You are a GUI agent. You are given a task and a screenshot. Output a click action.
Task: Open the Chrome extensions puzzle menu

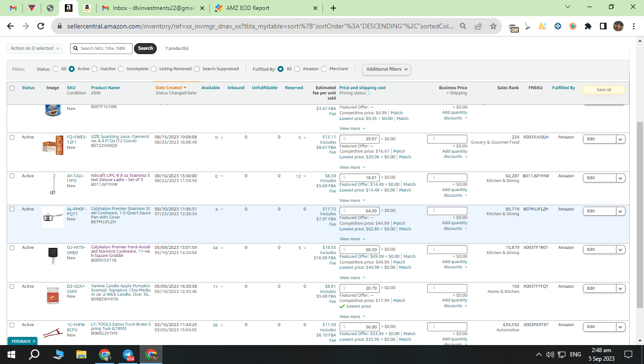pos(588,27)
